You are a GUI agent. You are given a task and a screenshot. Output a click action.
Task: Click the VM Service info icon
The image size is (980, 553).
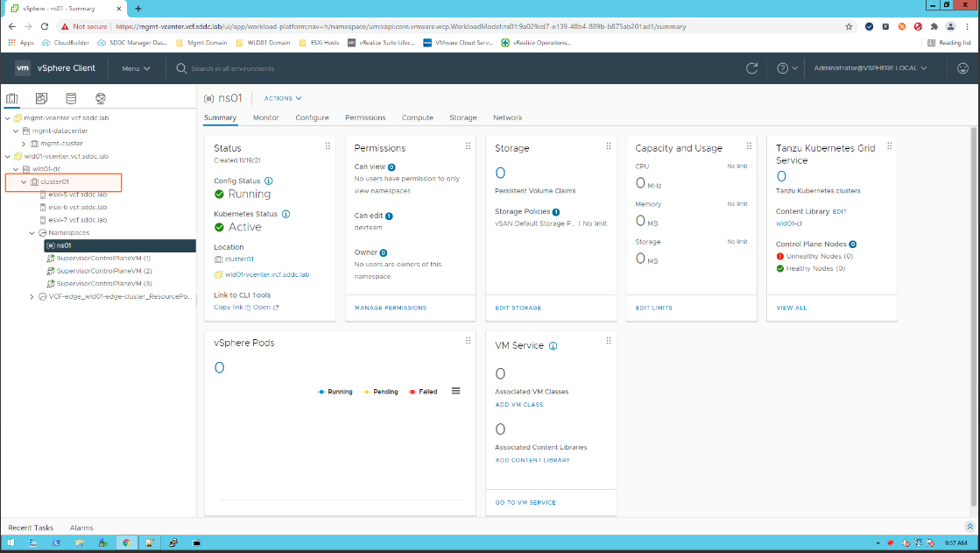coord(553,346)
